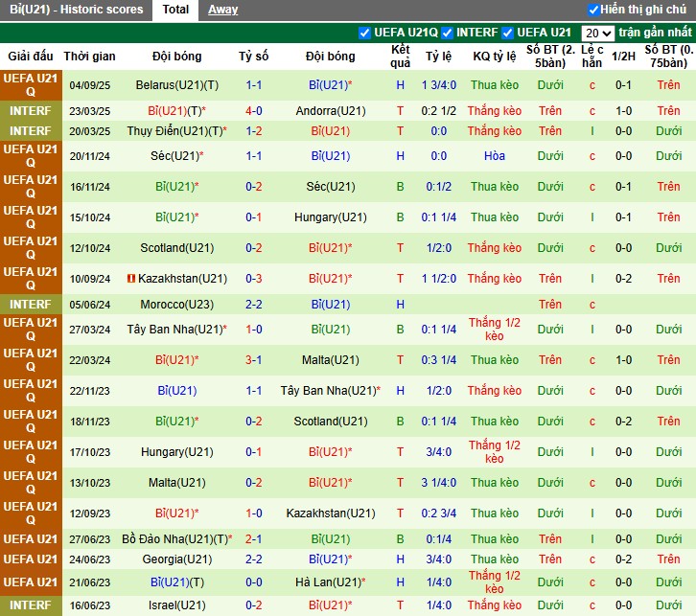Viewport: 696px width, 616px height.
Task: Select the 4-0 score against Andorra
Action: (x=254, y=111)
